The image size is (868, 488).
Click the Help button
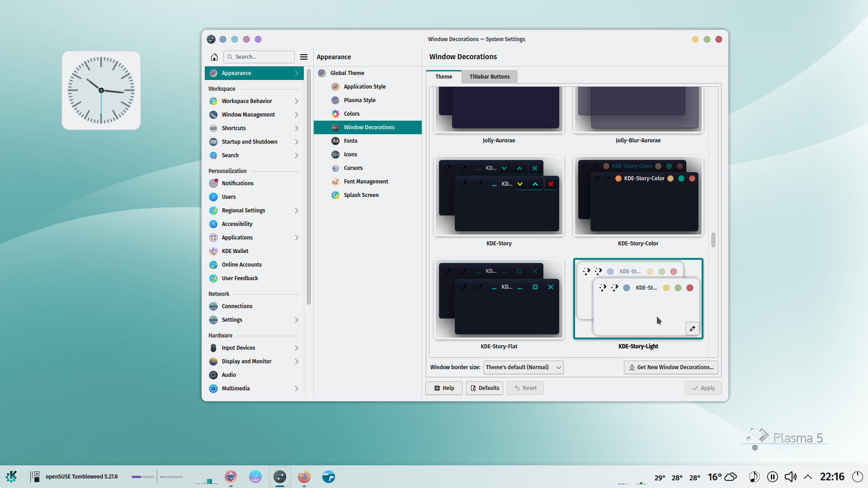click(x=444, y=388)
